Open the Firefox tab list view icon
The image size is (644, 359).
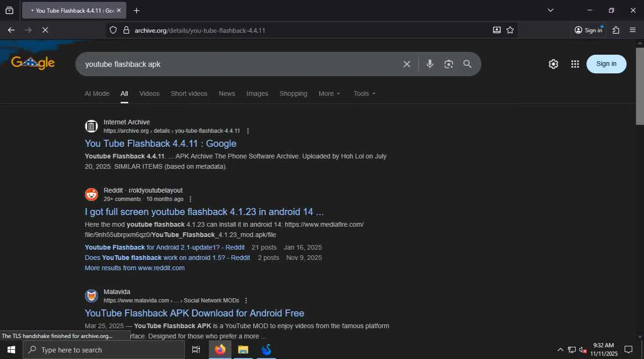pyautogui.click(x=9, y=10)
